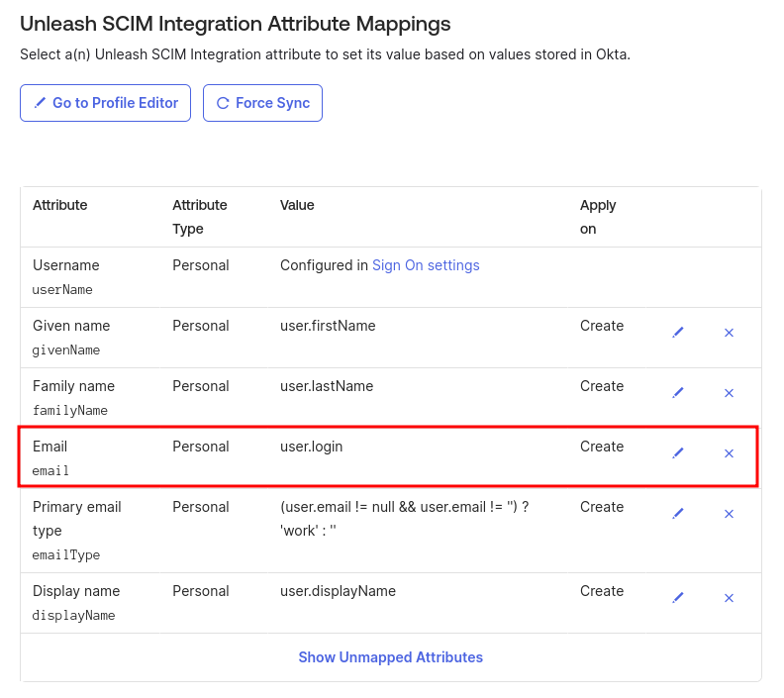Click pencil icon in the Email row

click(x=678, y=453)
